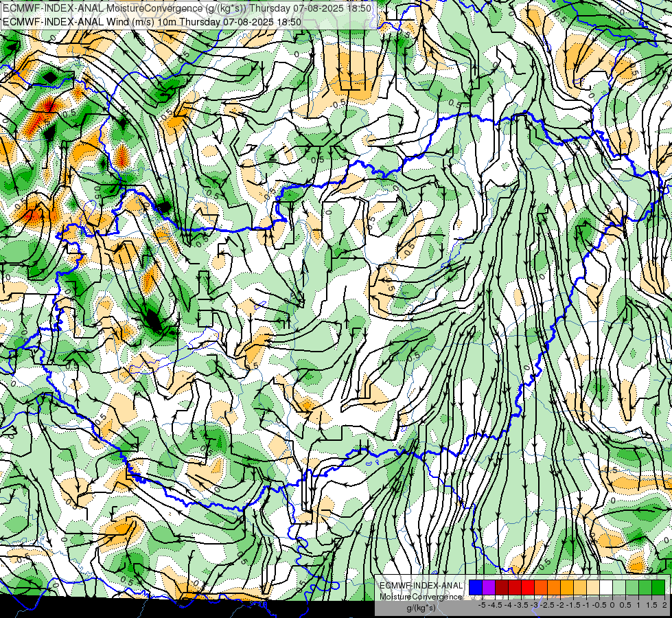This screenshot has width=672, height=618.
Task: Click legend tick label -3.5
Action: coord(521,605)
